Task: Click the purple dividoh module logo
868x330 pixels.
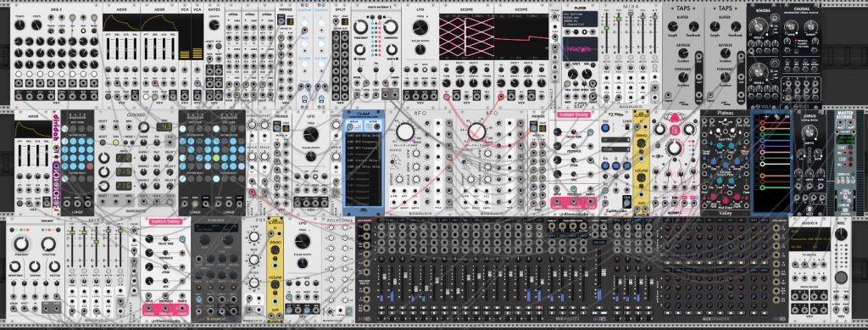Action: tap(55, 127)
